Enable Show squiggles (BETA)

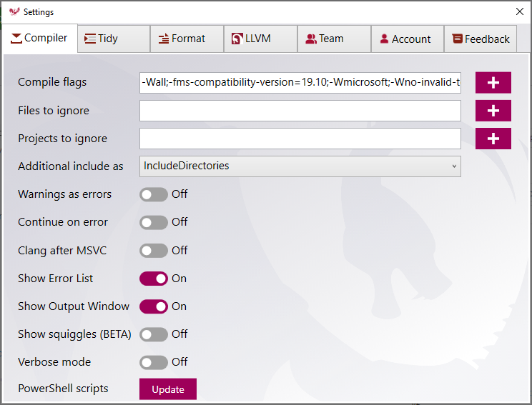[154, 334]
